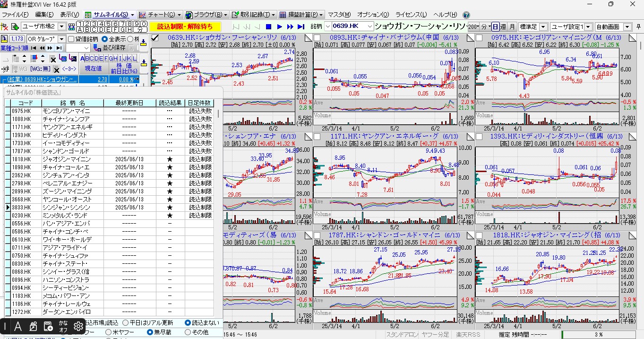644x339 pixels.
Task: Open the 編集(E) menu
Action: coord(44,15)
